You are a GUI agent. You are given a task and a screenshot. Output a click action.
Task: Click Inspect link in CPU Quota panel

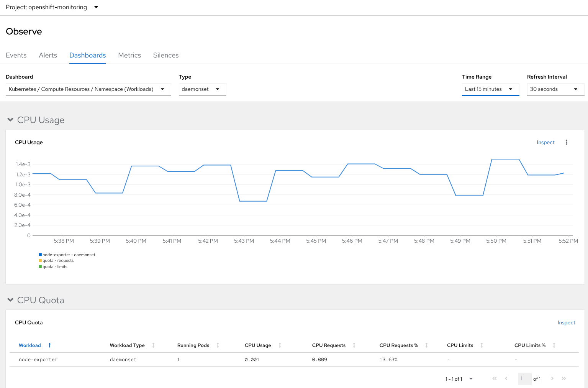(x=566, y=322)
